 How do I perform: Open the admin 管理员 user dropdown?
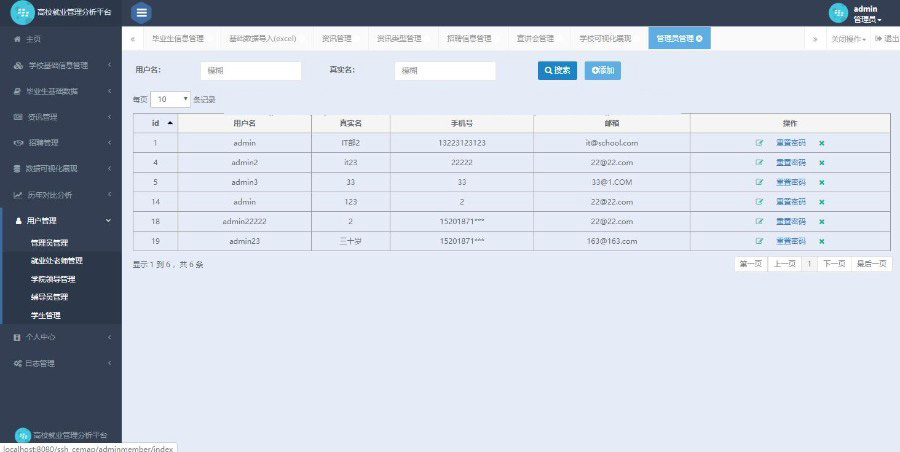[x=866, y=14]
